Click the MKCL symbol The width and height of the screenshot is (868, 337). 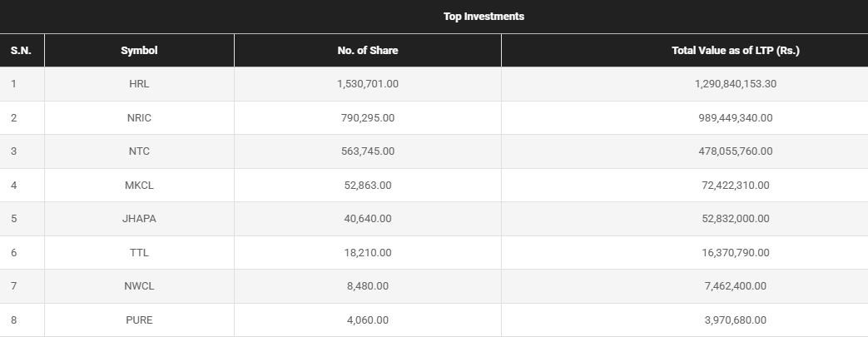[x=139, y=186]
